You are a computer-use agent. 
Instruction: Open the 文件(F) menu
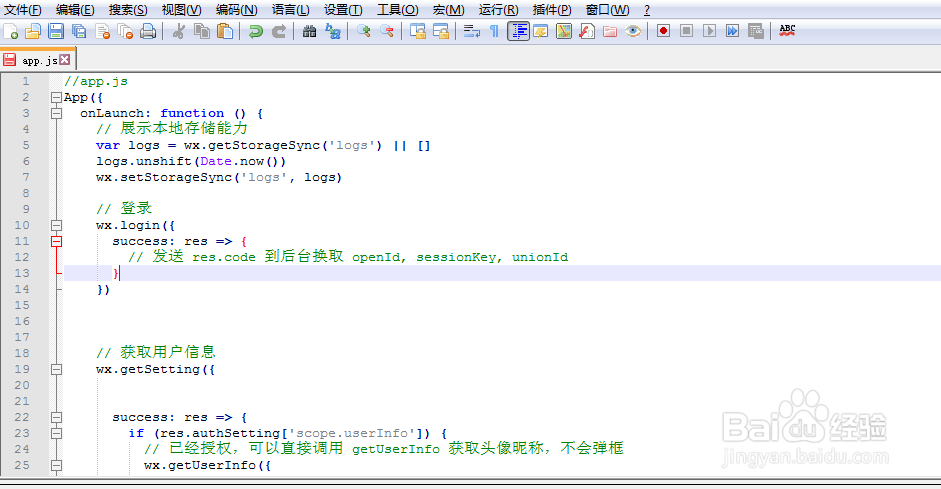pos(22,10)
